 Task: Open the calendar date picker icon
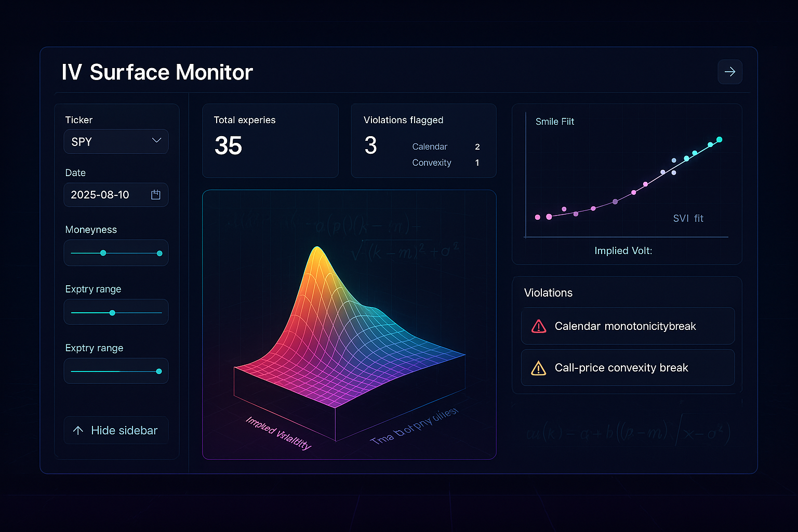[x=155, y=194]
